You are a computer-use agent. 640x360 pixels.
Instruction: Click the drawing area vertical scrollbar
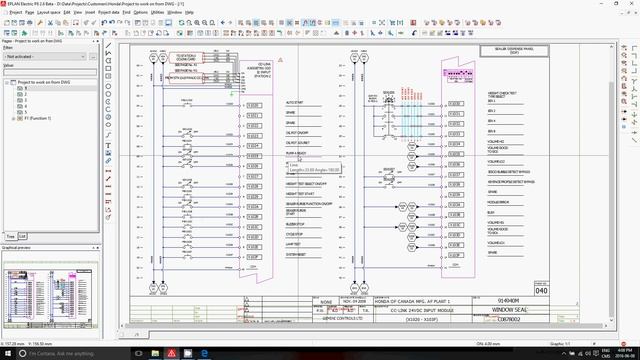click(611, 184)
